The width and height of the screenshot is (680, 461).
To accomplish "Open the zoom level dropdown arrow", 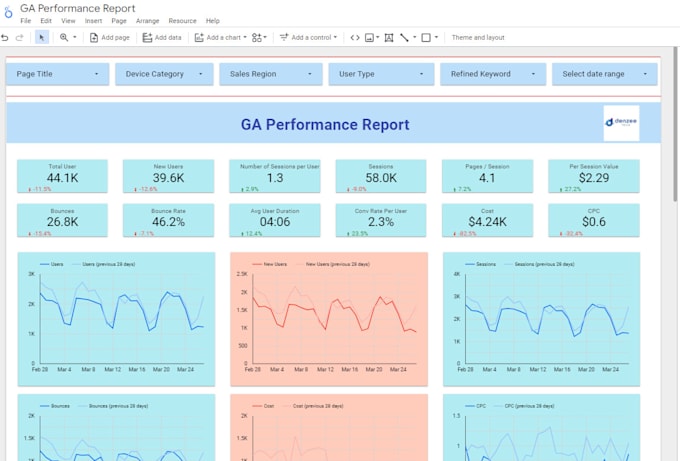I will [75, 37].
